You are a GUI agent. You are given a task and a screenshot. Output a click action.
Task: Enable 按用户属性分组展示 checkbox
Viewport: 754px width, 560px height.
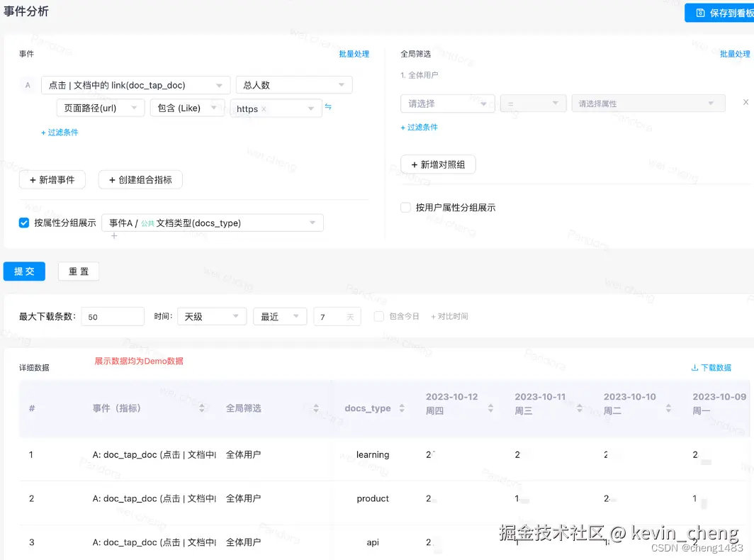tap(405, 208)
